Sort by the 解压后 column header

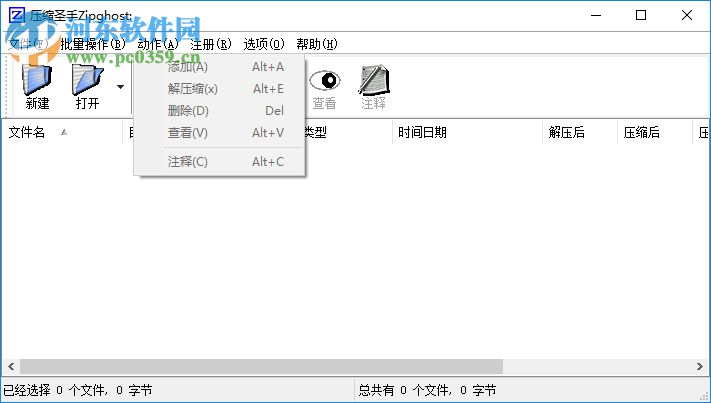(x=580, y=132)
